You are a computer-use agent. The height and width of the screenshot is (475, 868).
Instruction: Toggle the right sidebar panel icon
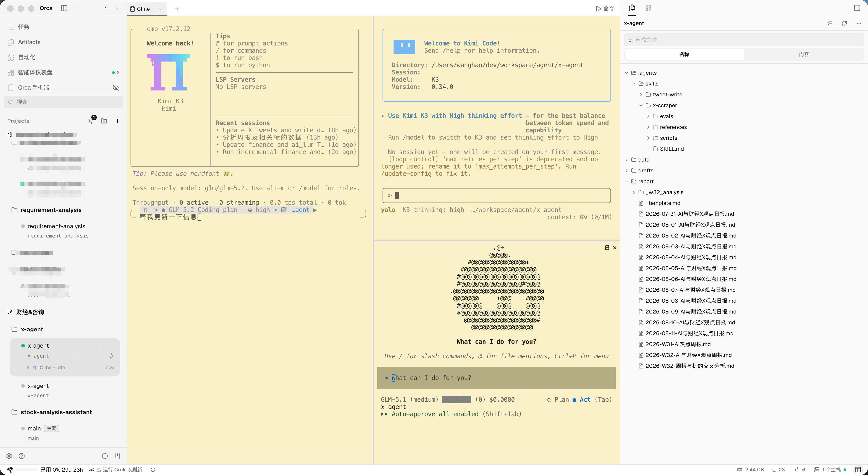[857, 8]
